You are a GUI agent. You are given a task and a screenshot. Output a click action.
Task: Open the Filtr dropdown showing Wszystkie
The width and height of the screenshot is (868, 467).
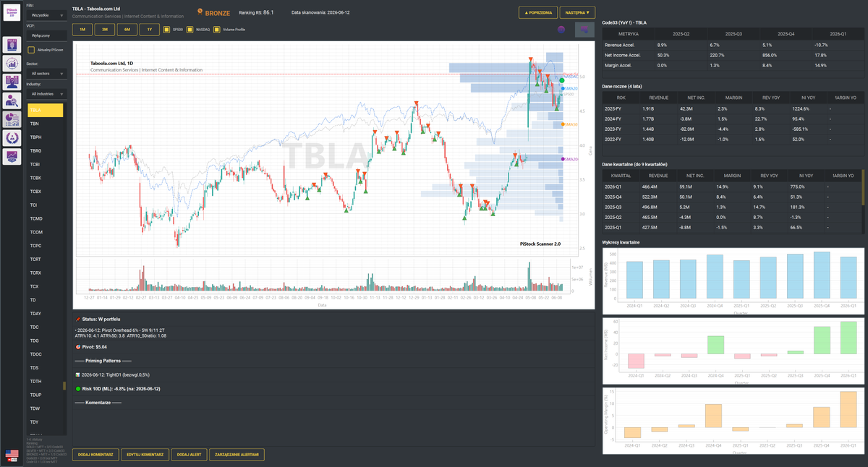46,14
